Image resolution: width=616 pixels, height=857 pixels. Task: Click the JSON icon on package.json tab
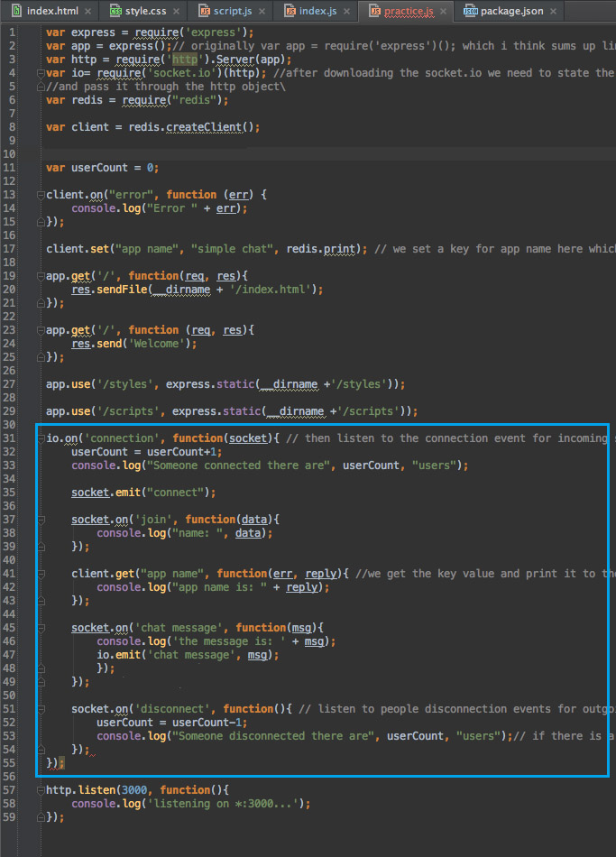(470, 11)
